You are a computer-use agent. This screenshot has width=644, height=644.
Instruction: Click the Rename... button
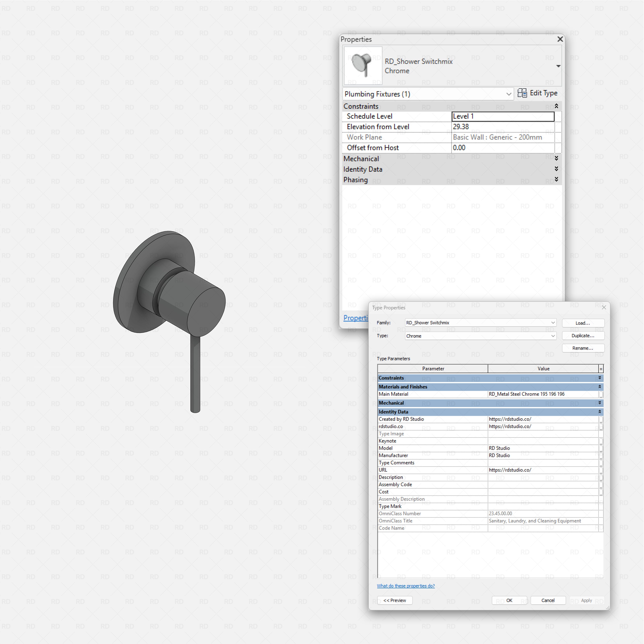coord(583,348)
